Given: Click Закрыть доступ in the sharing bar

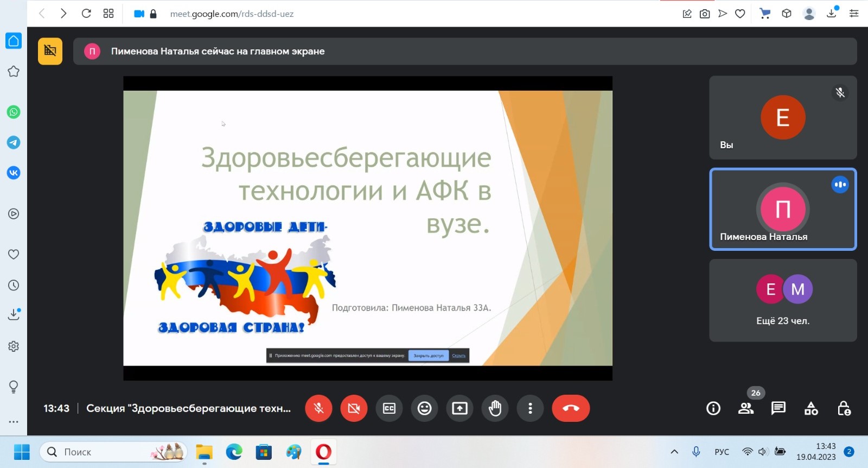Looking at the screenshot, I should (429, 356).
